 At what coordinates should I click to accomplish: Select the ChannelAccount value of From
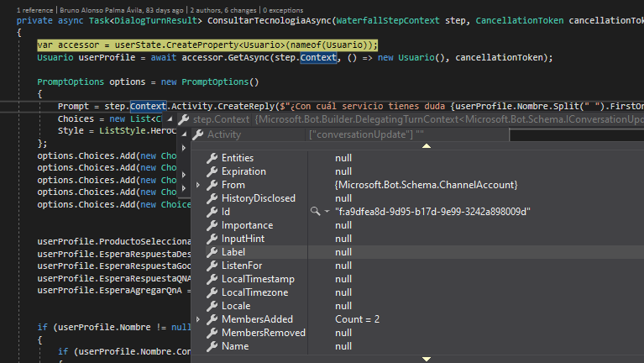coord(427,185)
